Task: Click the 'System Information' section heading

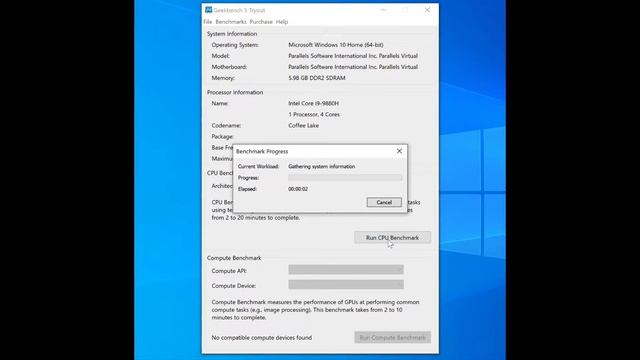Action: point(232,34)
